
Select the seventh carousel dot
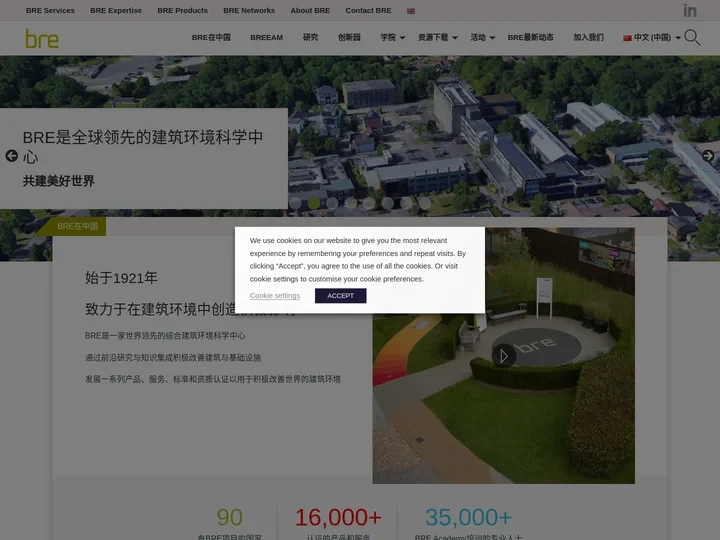(x=406, y=202)
